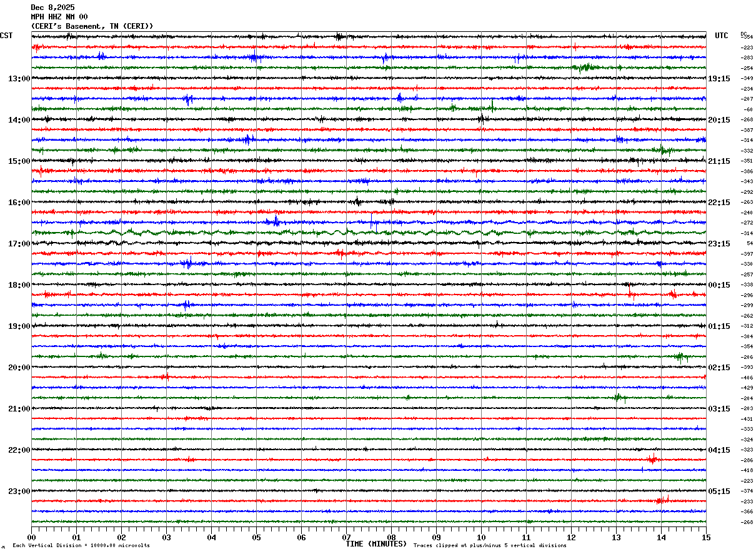Click the 00:15 UTC time label
The width and height of the screenshot is (756, 554).
(719, 285)
